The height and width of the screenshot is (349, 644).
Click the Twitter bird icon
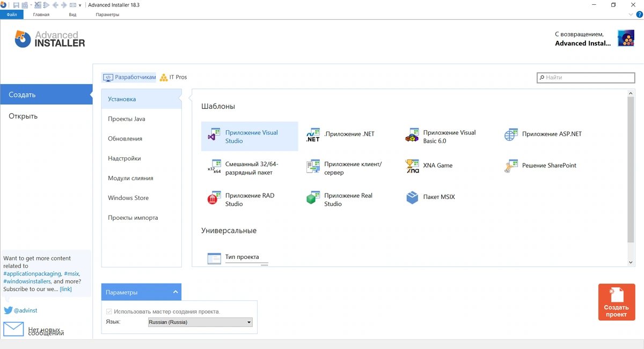pyautogui.click(x=8, y=310)
